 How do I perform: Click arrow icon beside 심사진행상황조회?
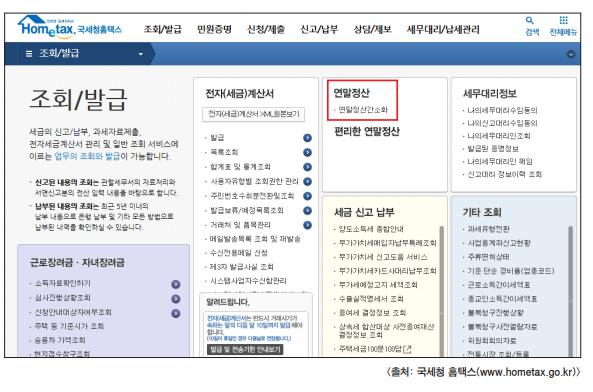[x=175, y=299]
